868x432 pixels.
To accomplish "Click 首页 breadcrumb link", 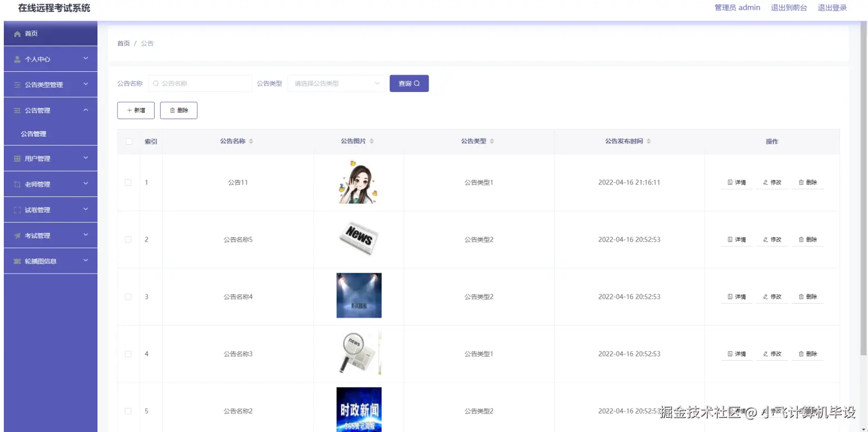I will click(124, 44).
